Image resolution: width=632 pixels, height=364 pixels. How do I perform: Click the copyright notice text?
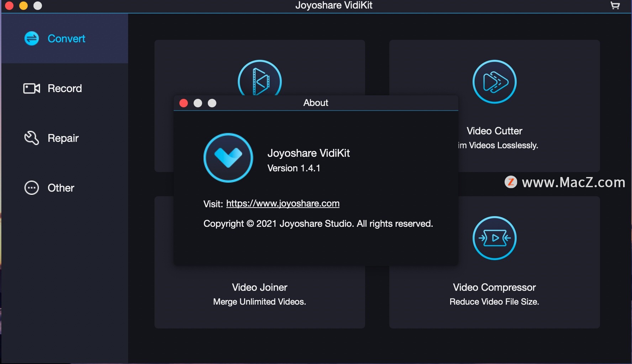318,224
